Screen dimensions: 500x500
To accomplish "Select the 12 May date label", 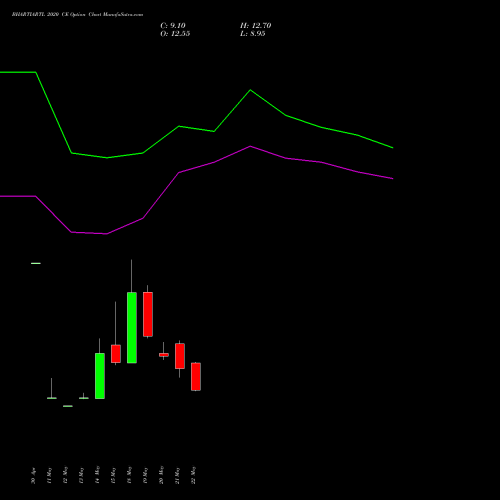I will [x=65, y=475].
